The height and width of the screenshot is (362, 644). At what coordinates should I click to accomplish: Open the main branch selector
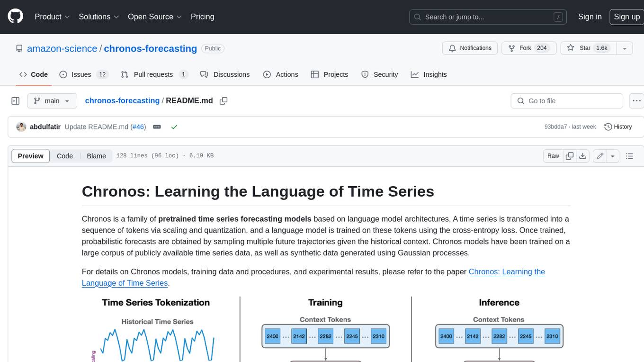coord(52,101)
